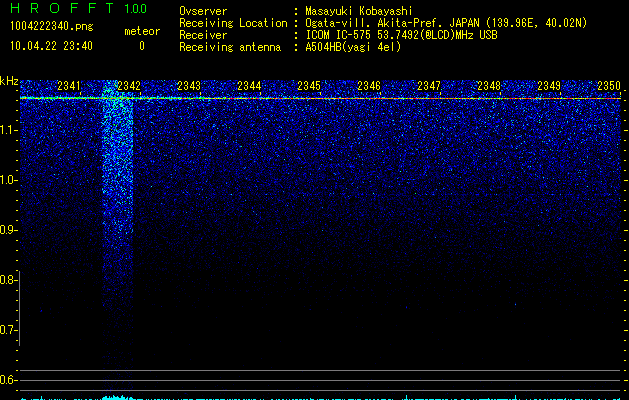Screen dimensions: 629x400
Task: Click the kHz axis unit label
Action: point(9,81)
